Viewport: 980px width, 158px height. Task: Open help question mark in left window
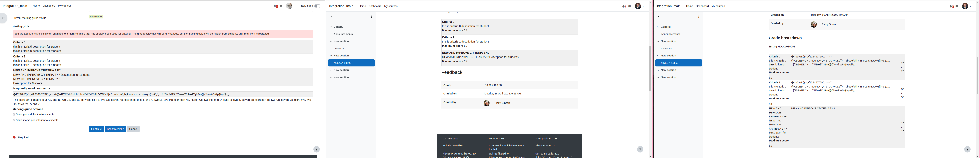click(316, 149)
